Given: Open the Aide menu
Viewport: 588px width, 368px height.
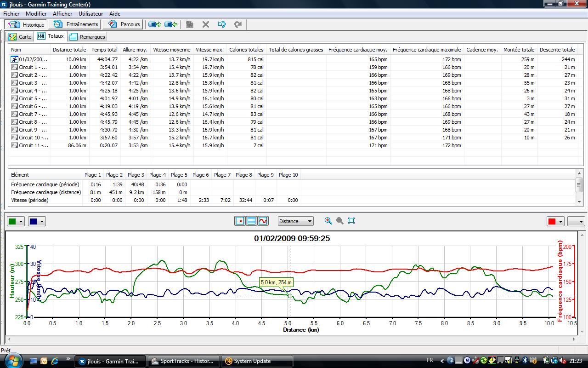Looking at the screenshot, I should [115, 14].
